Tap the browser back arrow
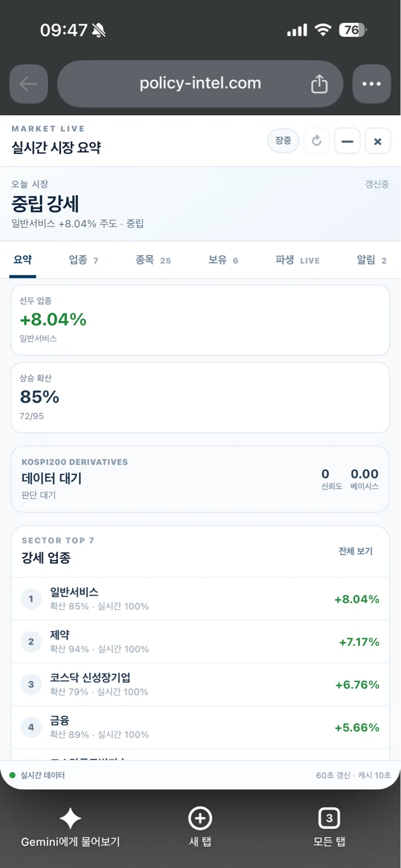Screen dimensions: 401x868 [x=28, y=84]
